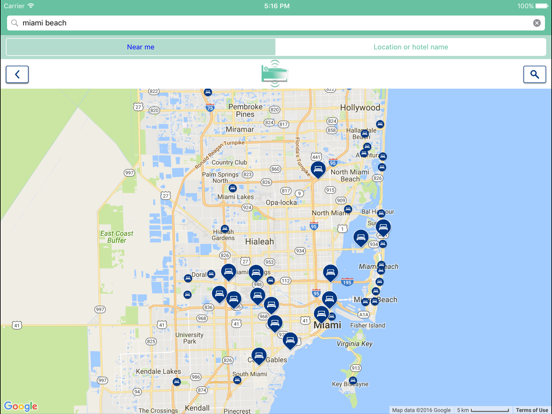Switch to Location or hotel name tab
The height and width of the screenshot is (414, 552).
point(410,47)
